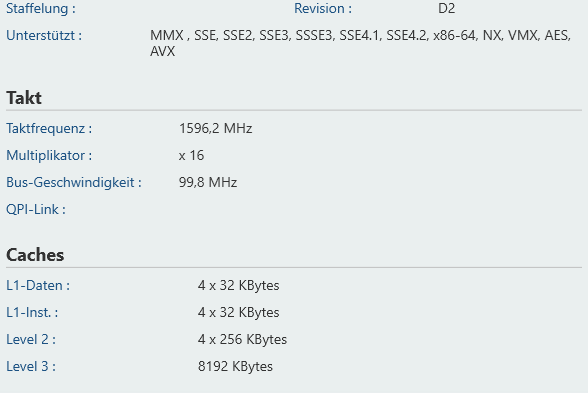Click the Bus-Geschwindigkeit label
Viewport: 588px width, 393px height.
(74, 183)
